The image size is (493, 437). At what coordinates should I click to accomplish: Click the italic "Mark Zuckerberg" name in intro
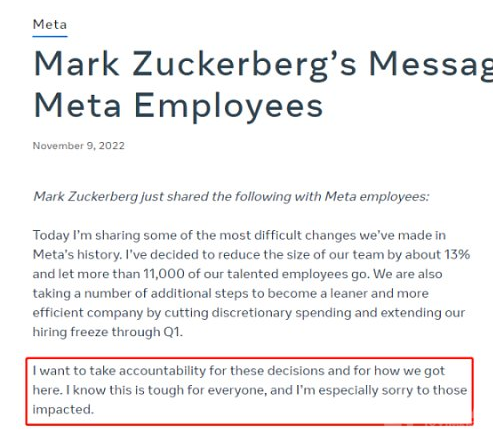pos(85,197)
